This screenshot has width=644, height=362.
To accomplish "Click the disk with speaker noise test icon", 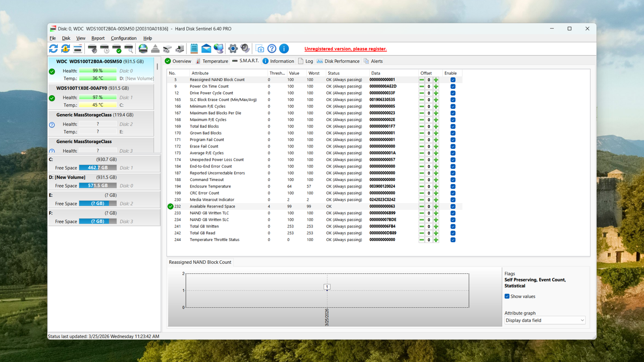I will click(x=92, y=49).
